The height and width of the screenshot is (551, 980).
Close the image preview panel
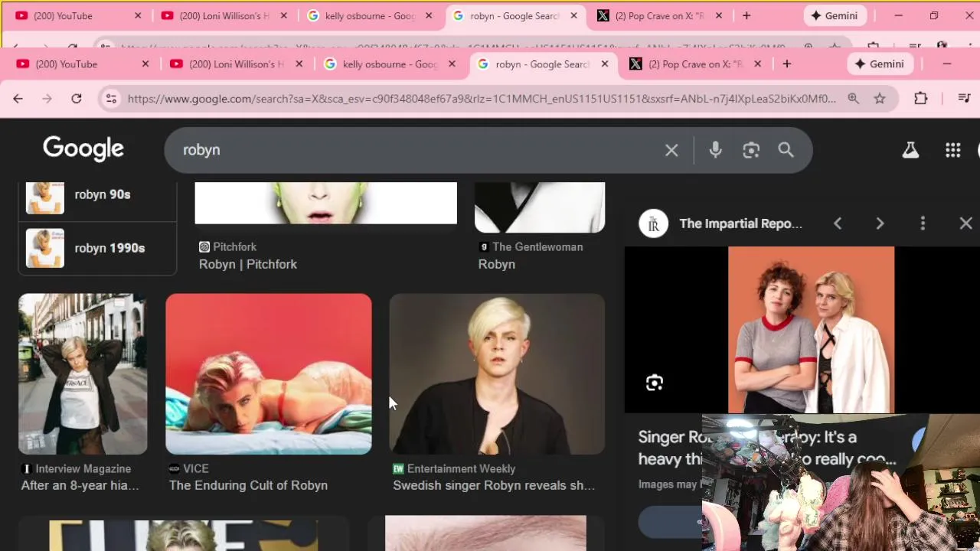click(x=965, y=223)
